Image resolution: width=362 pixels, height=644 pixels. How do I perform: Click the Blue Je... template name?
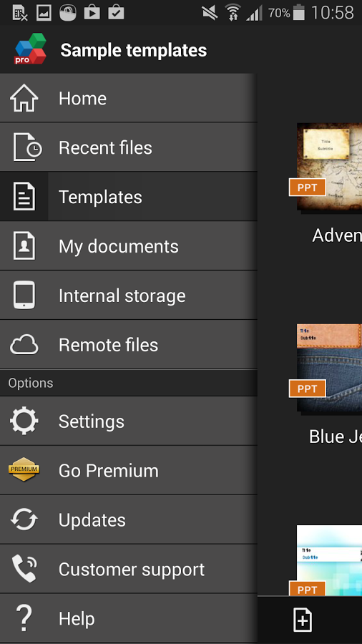tap(335, 436)
